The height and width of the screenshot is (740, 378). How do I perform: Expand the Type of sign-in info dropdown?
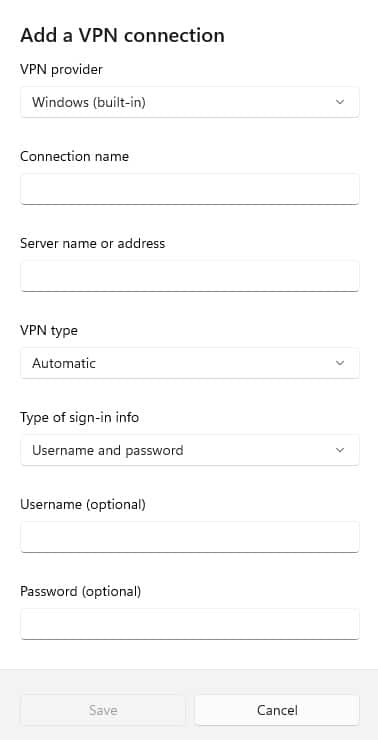190,450
